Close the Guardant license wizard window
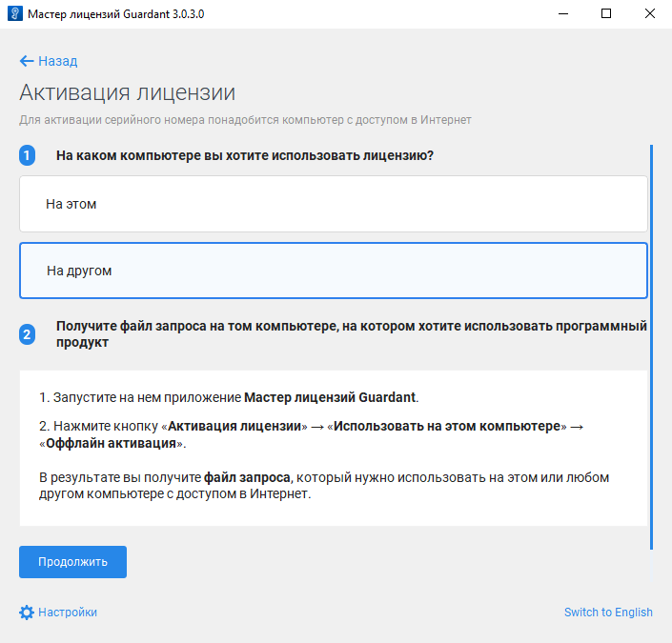Screen dimensions: 672x643 click(650, 14)
